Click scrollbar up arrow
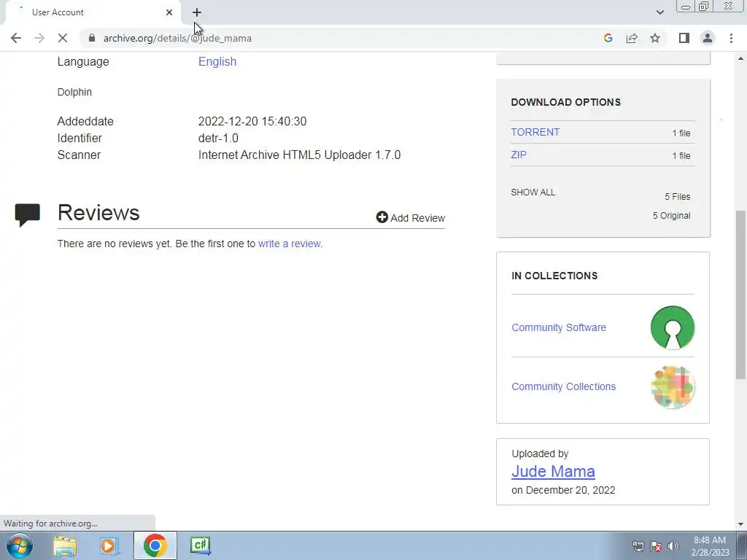747x560 pixels. point(741,58)
